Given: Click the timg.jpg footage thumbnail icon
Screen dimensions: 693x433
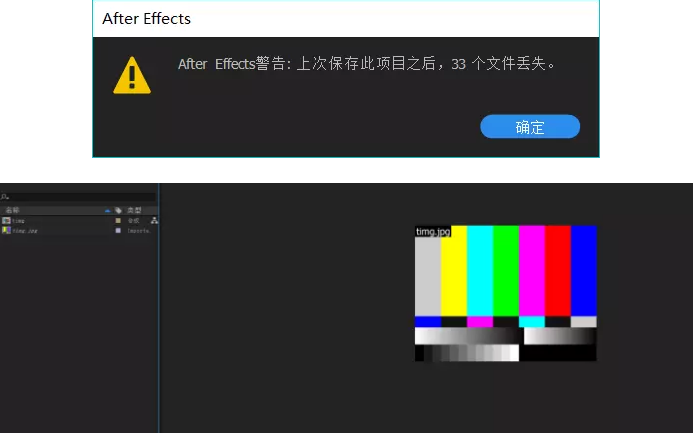Looking at the screenshot, I should click(6, 231).
